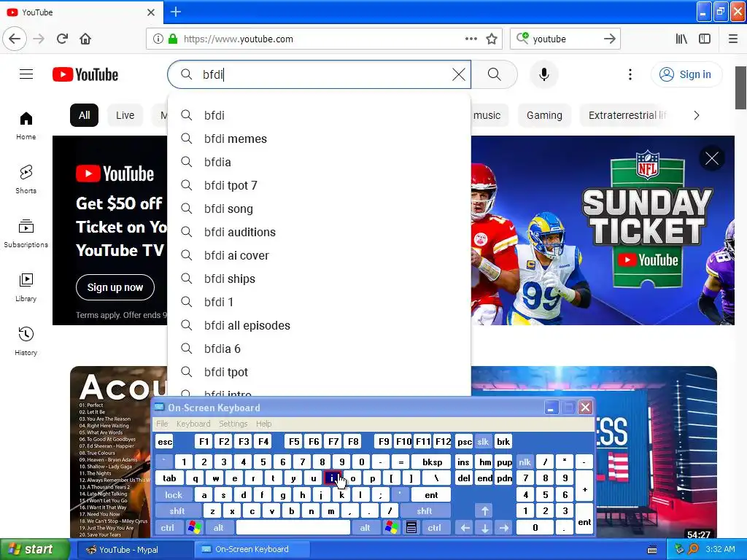Screen dimensions: 747x560
Task: Run the browser search box go arrow
Action: (609, 39)
